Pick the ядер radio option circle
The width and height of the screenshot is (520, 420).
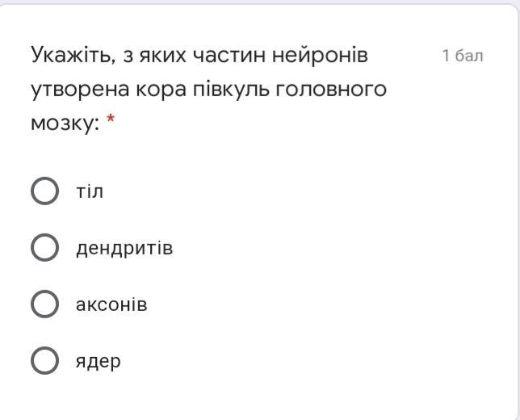tap(44, 361)
